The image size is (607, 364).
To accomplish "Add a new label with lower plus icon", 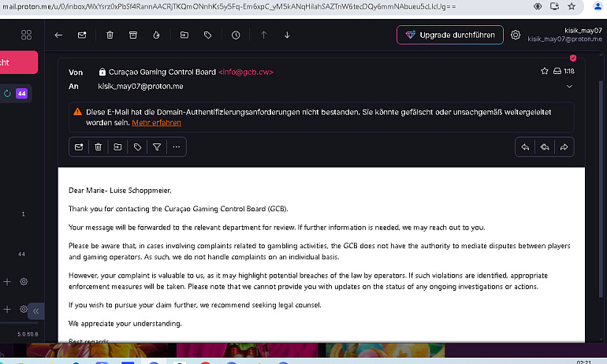I will [x=7, y=310].
